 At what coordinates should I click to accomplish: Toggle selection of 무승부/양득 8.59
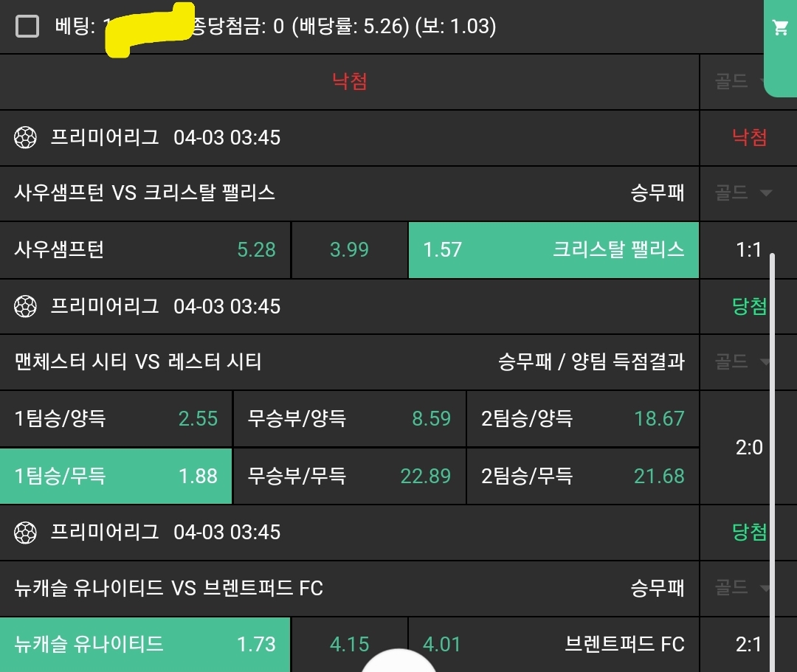click(349, 419)
